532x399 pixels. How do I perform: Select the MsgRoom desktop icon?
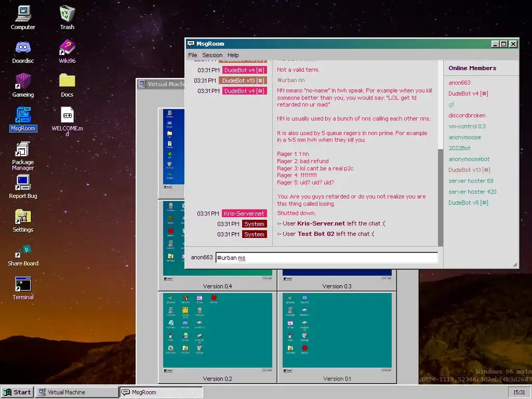23,119
